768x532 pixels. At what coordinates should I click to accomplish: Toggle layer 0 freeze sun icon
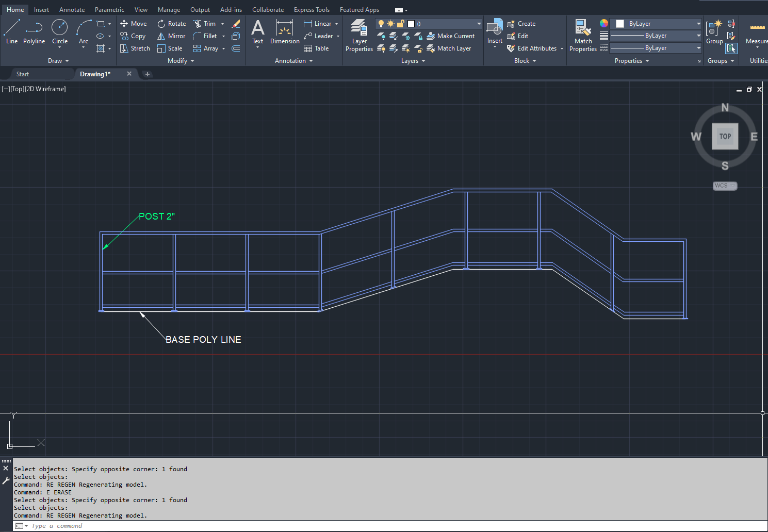[x=390, y=24]
